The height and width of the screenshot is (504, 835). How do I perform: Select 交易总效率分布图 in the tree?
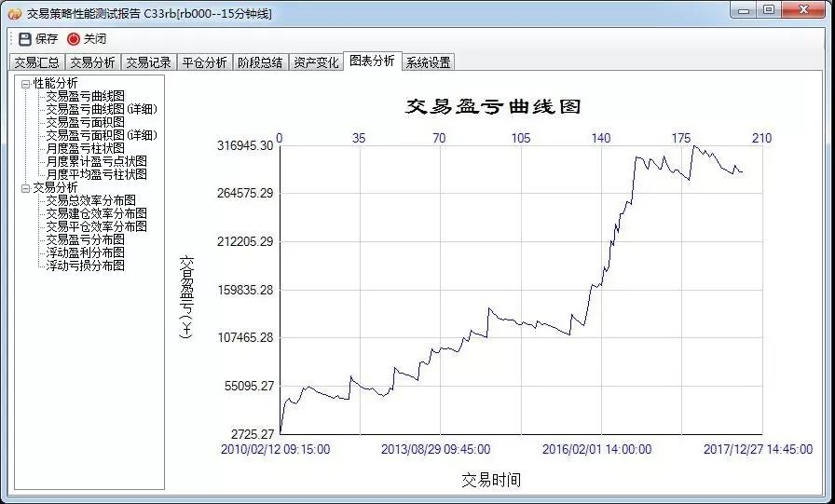90,200
